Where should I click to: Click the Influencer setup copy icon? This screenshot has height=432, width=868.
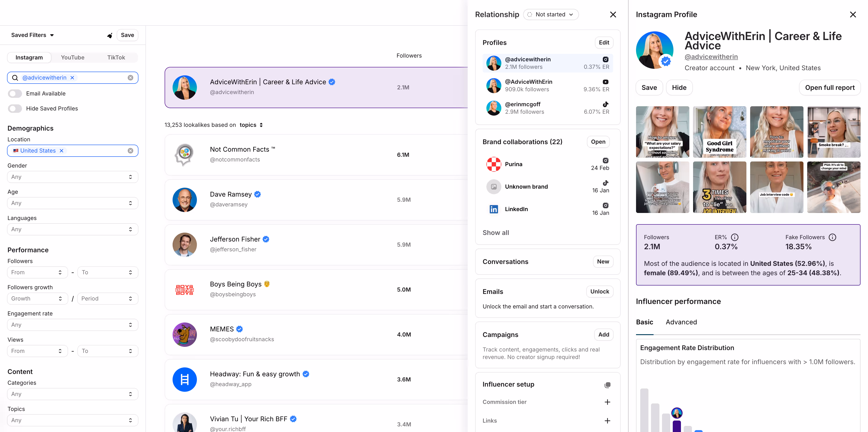(x=607, y=385)
